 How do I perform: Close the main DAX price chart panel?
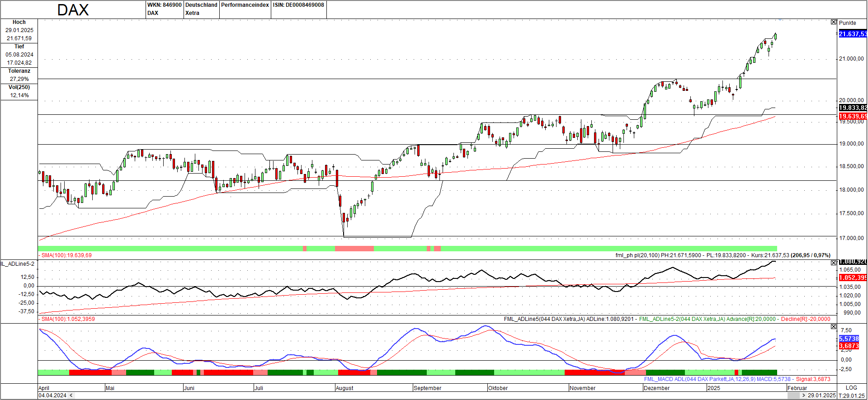pos(834,22)
